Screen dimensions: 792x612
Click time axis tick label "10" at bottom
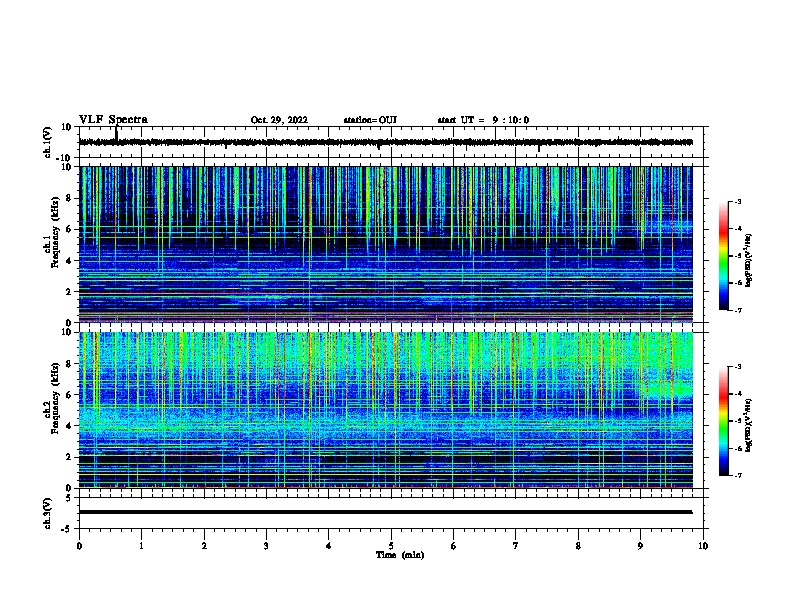703,546
